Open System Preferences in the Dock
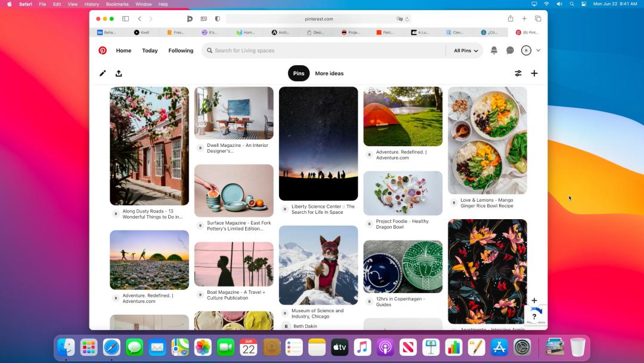The height and width of the screenshot is (363, 644). [x=522, y=347]
